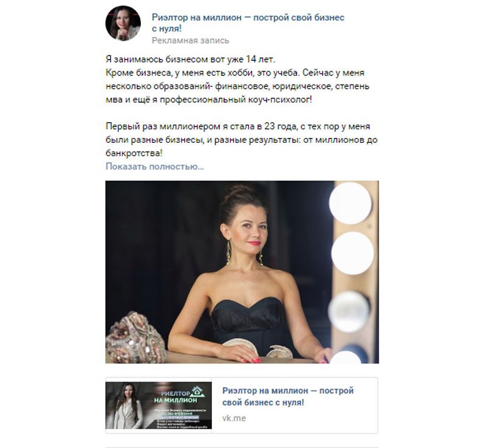Expand post with 'Показать полностью…'
The width and height of the screenshot is (486, 448).
(155, 167)
